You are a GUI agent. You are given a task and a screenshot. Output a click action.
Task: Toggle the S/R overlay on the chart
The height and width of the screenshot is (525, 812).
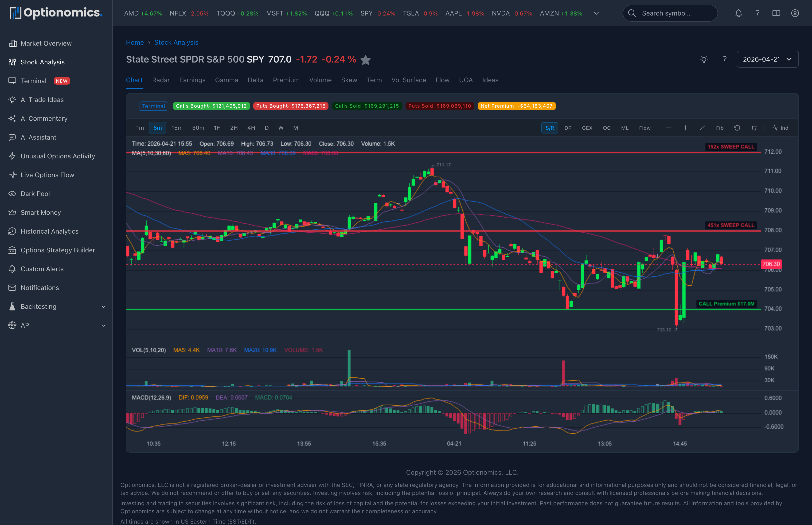550,128
